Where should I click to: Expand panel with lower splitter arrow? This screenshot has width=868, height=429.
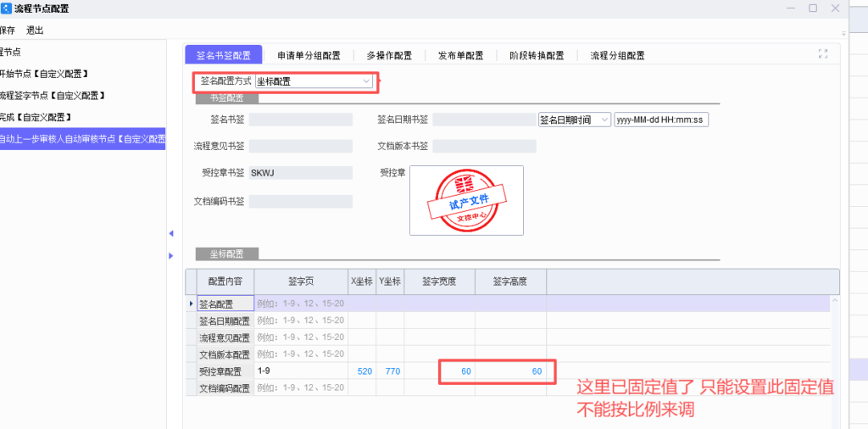pyautogui.click(x=171, y=256)
